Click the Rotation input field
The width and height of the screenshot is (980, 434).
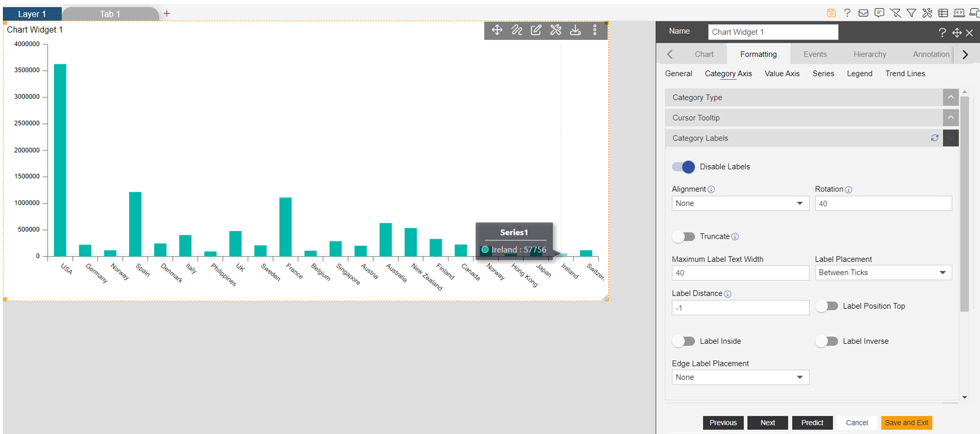tap(883, 203)
